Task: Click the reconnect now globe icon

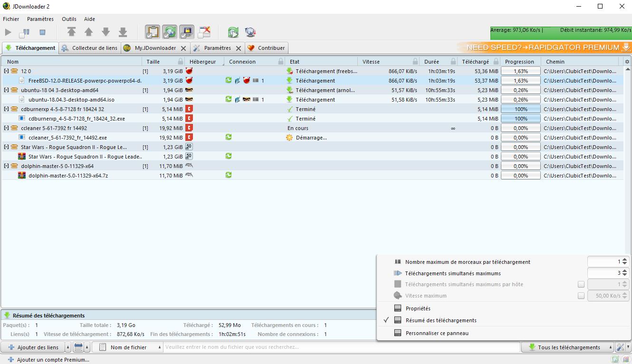Action: [x=250, y=32]
